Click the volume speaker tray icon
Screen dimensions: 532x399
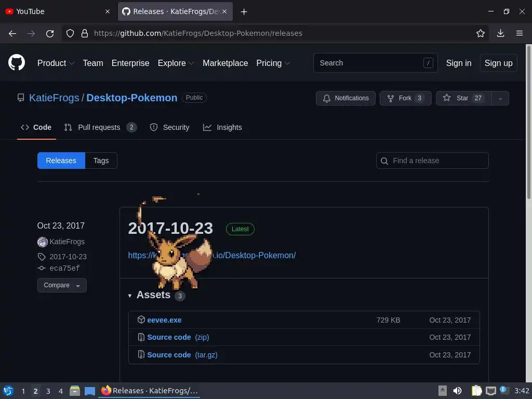[x=457, y=391]
